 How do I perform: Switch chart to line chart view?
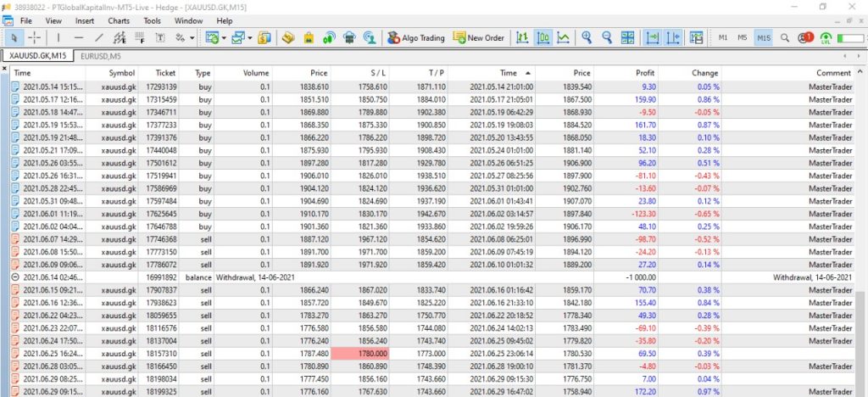(x=562, y=38)
